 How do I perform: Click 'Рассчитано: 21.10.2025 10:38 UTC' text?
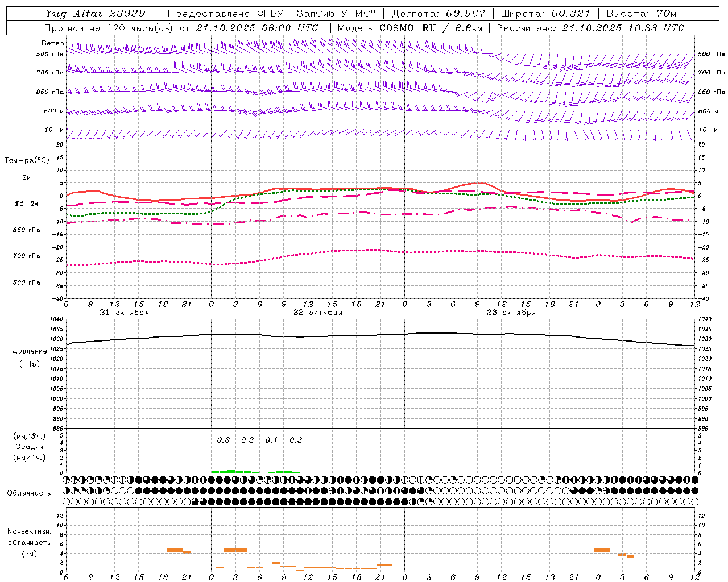(x=590, y=28)
